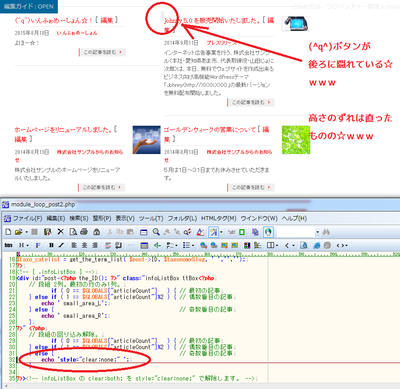Click the いんふぉめーしょん category tag
This screenshot has height=389, width=400.
(77, 33)
